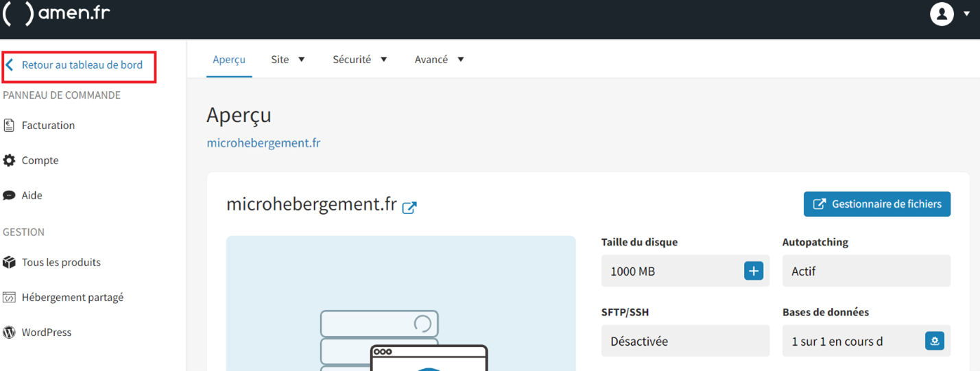Open Hébergement partagé section
The image size is (980, 371).
pyautogui.click(x=73, y=298)
